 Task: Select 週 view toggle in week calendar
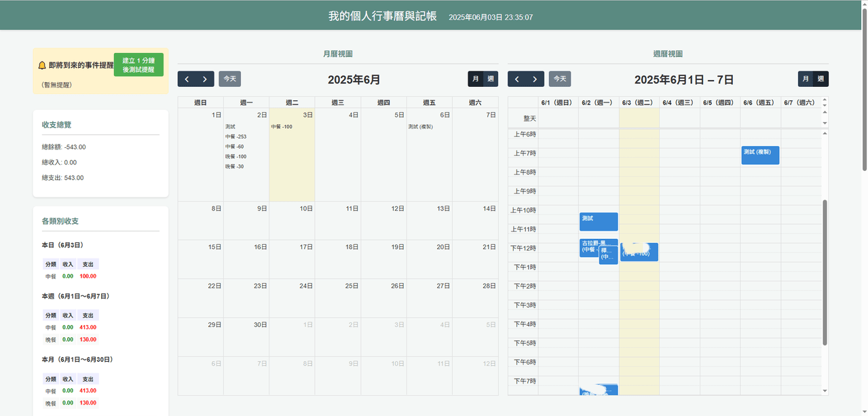[x=820, y=79]
